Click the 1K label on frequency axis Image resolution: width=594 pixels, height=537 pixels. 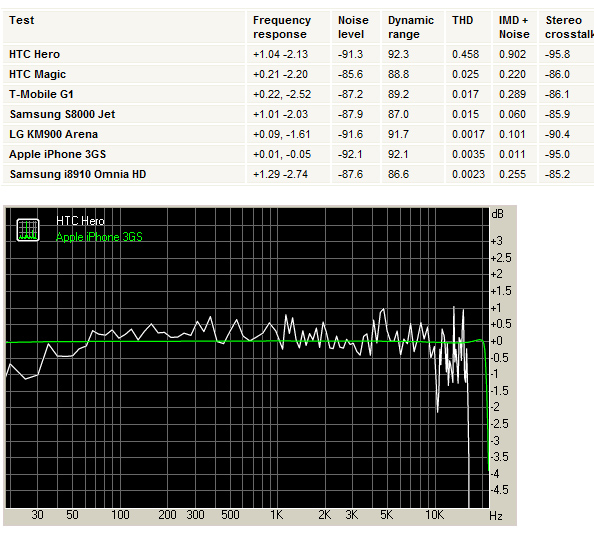277,515
